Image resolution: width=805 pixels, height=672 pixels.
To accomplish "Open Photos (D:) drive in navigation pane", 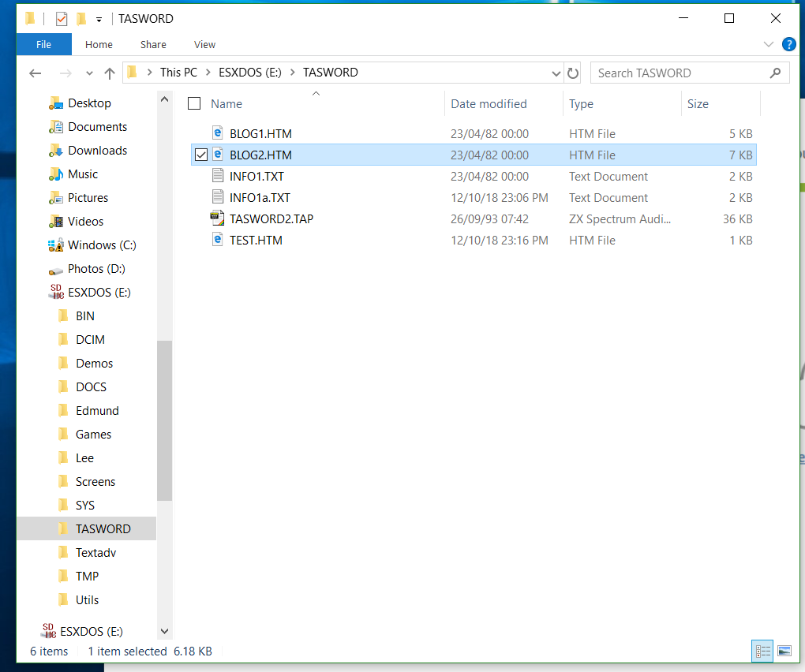I will tap(96, 269).
